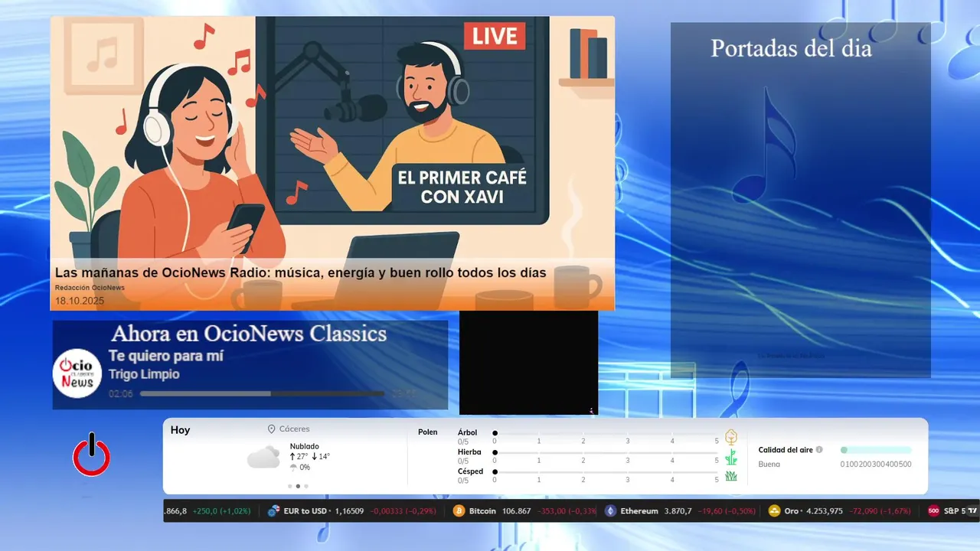This screenshot has width=980, height=551.
Task: Click the EUR to USD ticker label
Action: 305,511
